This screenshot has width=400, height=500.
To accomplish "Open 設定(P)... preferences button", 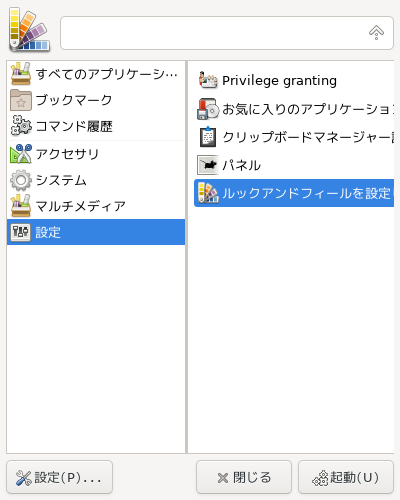I will [59, 477].
